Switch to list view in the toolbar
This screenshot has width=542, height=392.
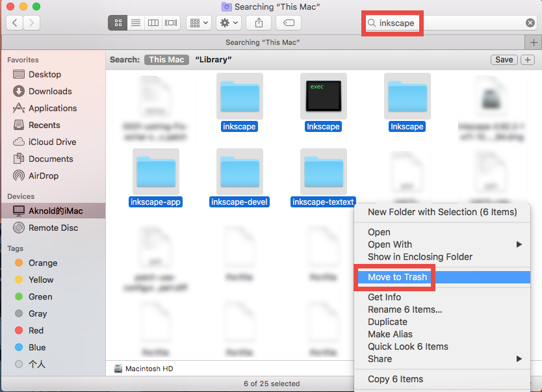(135, 22)
